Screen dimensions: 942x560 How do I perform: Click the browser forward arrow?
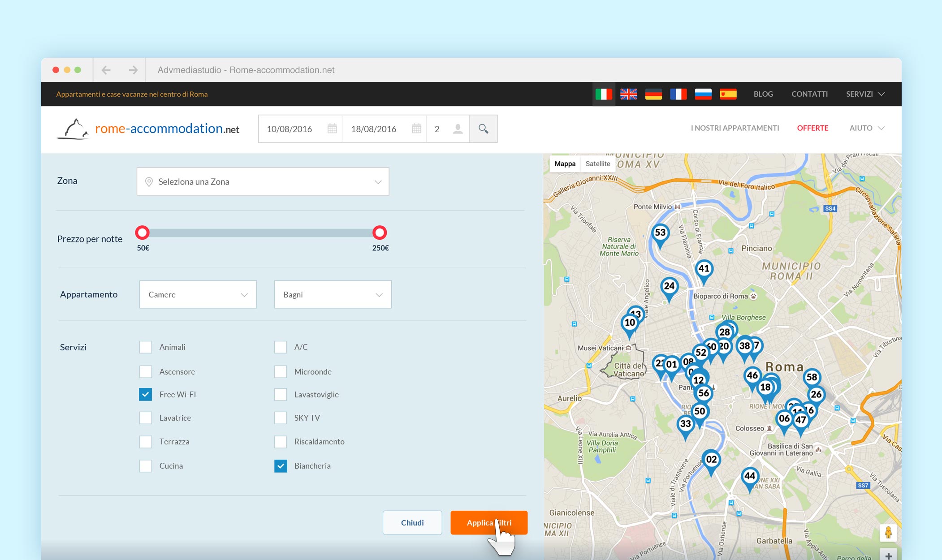coord(133,70)
